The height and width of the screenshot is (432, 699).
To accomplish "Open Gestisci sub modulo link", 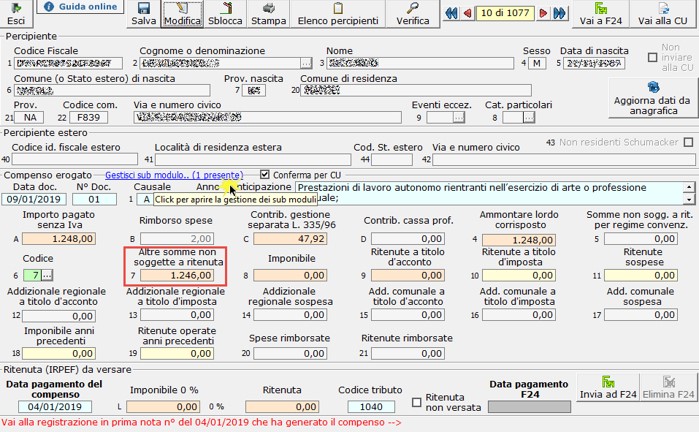I will tap(174, 175).
